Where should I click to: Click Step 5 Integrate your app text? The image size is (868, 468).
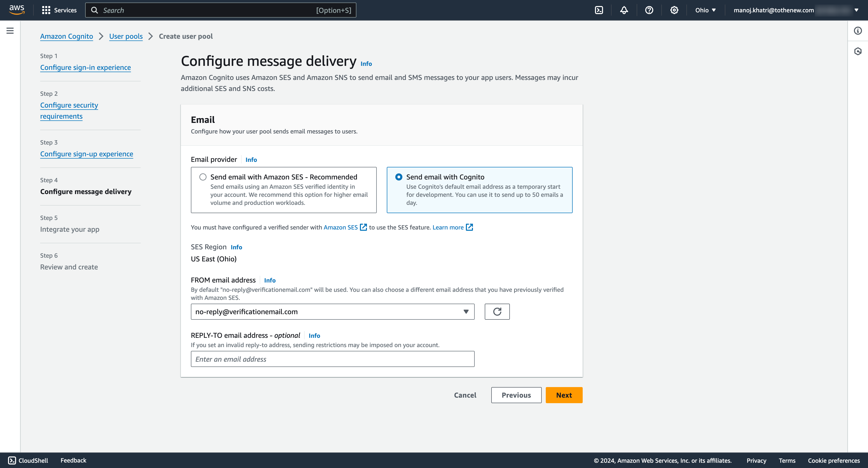pyautogui.click(x=70, y=229)
